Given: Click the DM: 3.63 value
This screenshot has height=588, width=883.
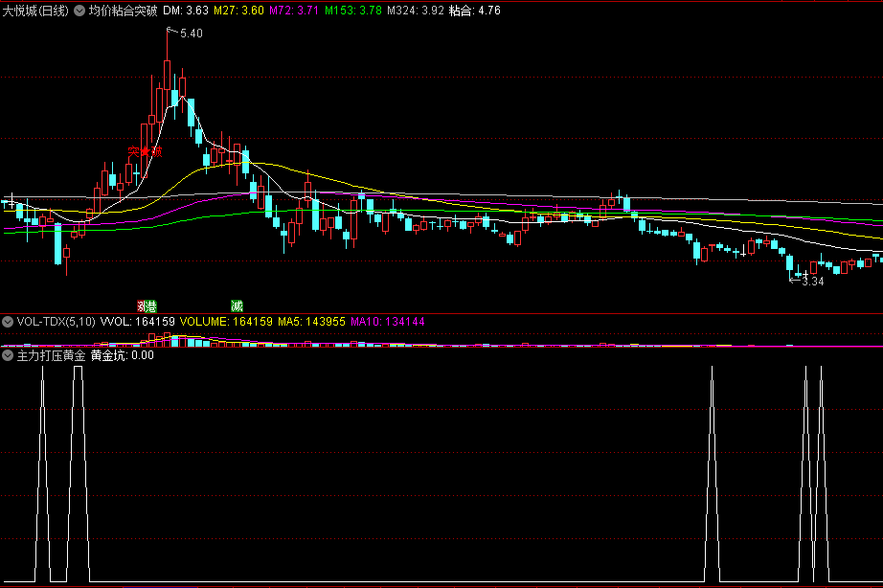Looking at the screenshot, I should pos(186,11).
